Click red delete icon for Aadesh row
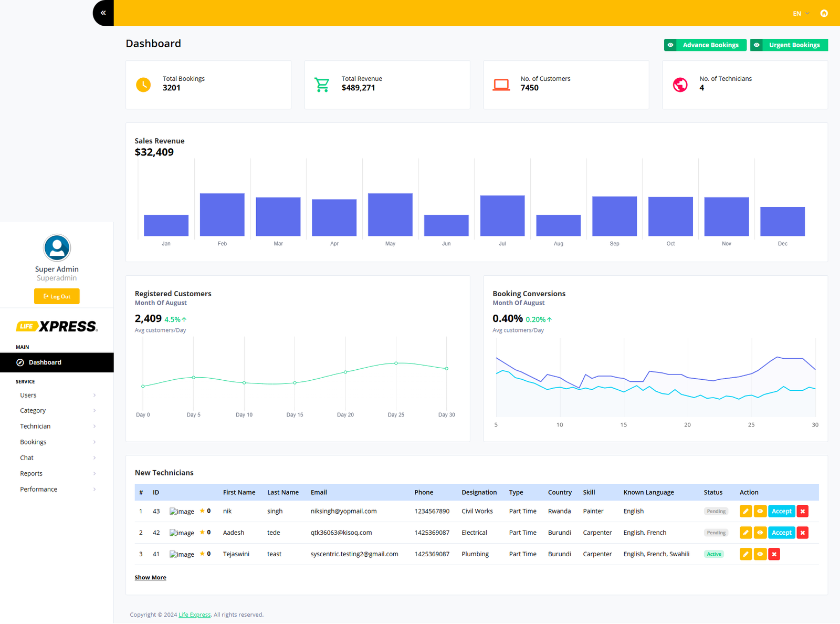The width and height of the screenshot is (840, 624). 802,533
